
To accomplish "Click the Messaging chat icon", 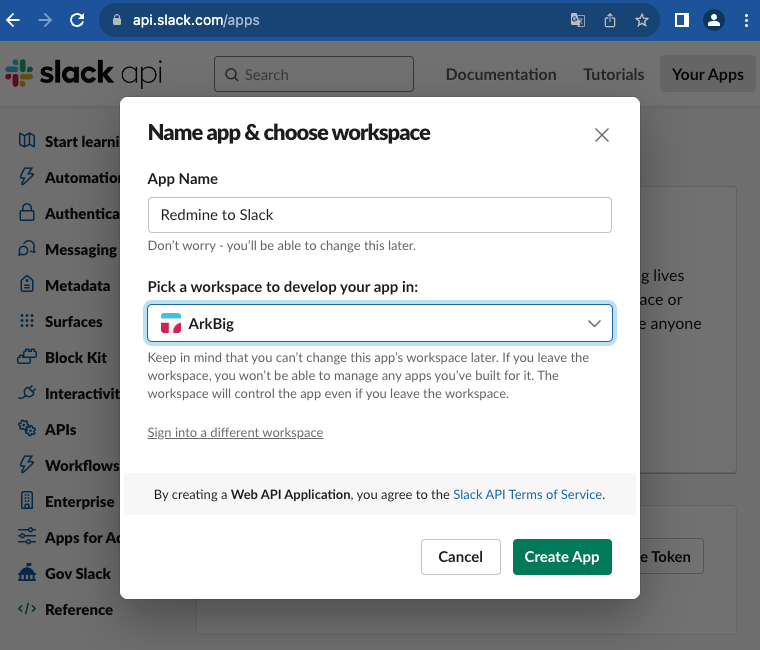I will (27, 249).
